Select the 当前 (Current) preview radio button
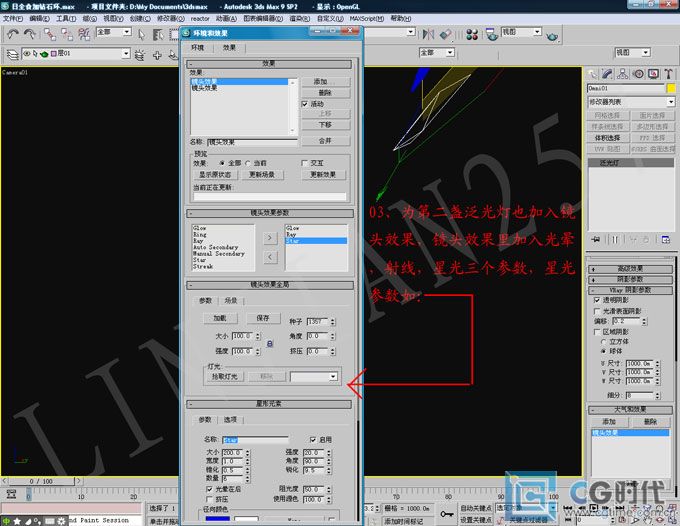This screenshot has width=680, height=526. coord(248,163)
